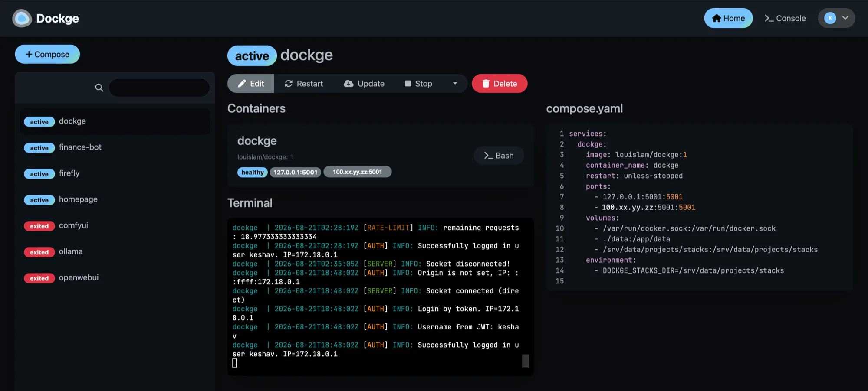The height and width of the screenshot is (391, 868).
Task: Go to Home page
Action: coord(728,18)
